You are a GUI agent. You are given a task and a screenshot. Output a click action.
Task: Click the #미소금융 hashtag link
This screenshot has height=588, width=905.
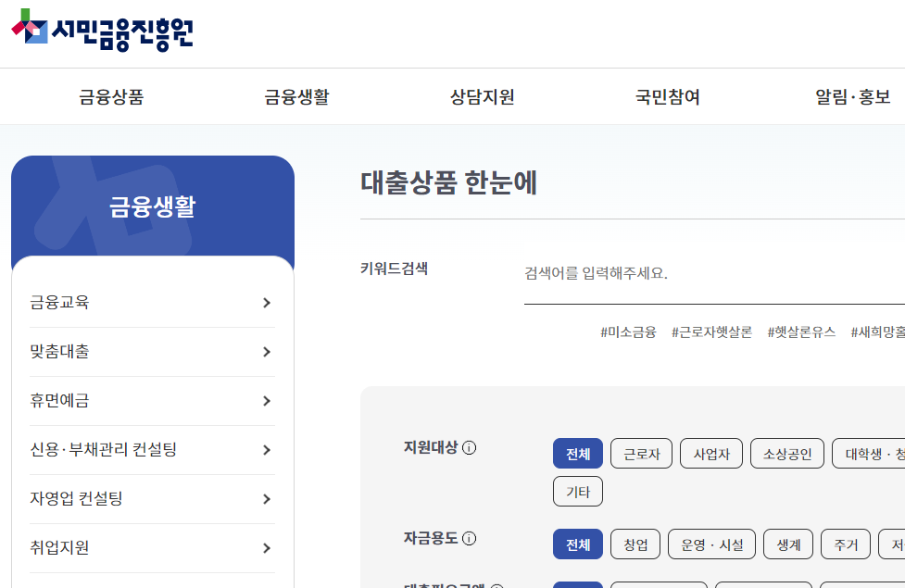628,332
